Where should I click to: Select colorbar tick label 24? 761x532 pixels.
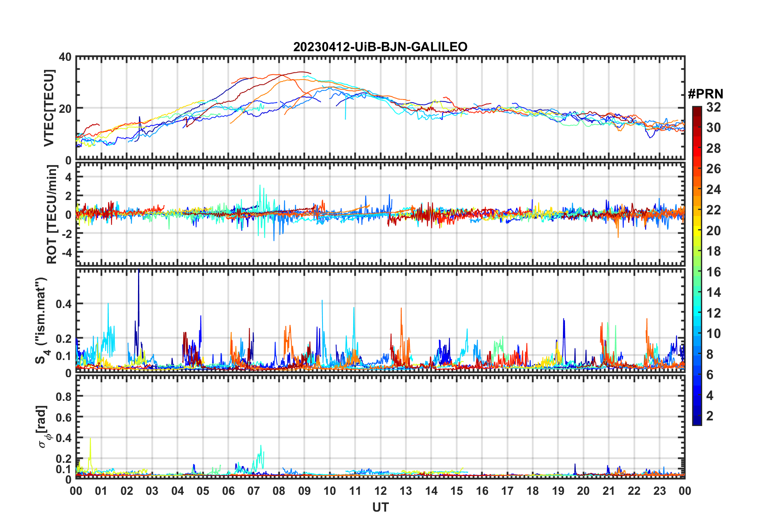[713, 189]
